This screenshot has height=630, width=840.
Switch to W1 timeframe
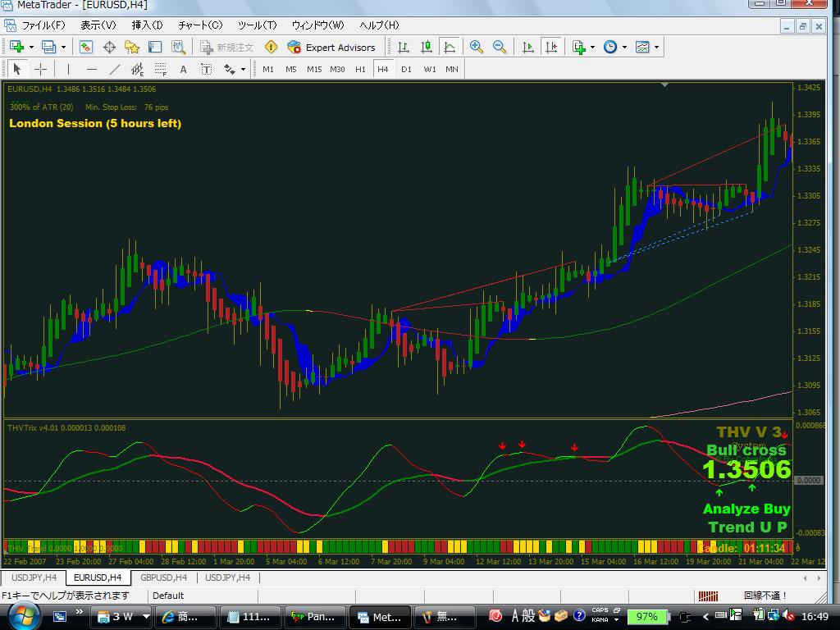point(430,69)
